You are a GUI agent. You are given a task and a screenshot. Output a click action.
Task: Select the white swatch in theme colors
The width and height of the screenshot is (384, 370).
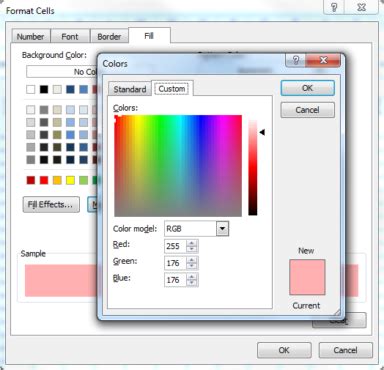click(30, 89)
